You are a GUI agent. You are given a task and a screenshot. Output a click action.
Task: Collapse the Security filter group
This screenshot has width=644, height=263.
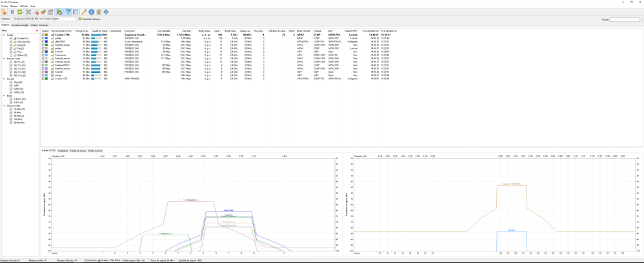pyautogui.click(x=4, y=79)
